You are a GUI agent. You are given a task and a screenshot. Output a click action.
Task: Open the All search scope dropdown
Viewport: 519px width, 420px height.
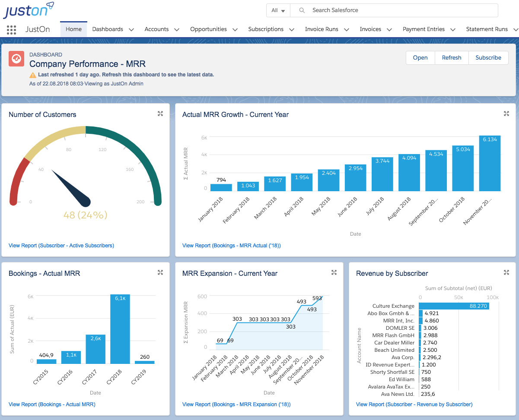[x=278, y=10]
